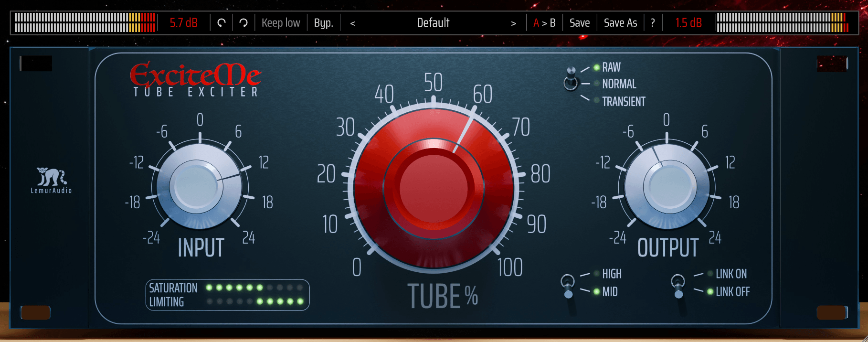Go to next preset arrow
Viewport: 868px width, 342px height.
(x=514, y=23)
